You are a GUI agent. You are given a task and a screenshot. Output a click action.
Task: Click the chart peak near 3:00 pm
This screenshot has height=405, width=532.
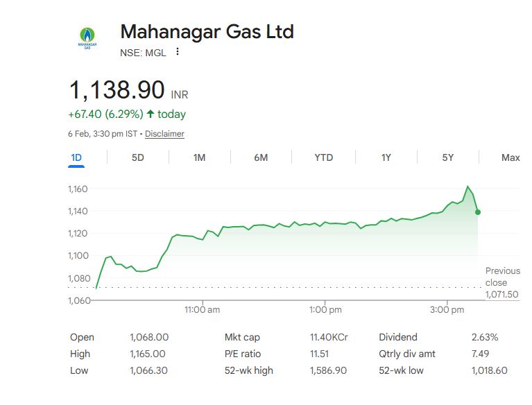pos(467,187)
